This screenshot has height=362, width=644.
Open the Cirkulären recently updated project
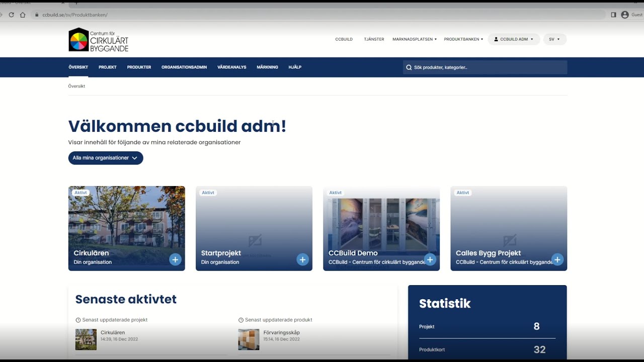click(x=113, y=332)
